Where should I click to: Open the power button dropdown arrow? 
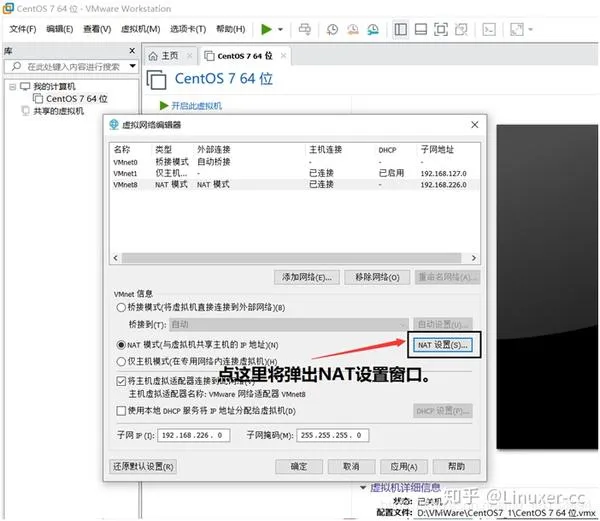click(280, 29)
